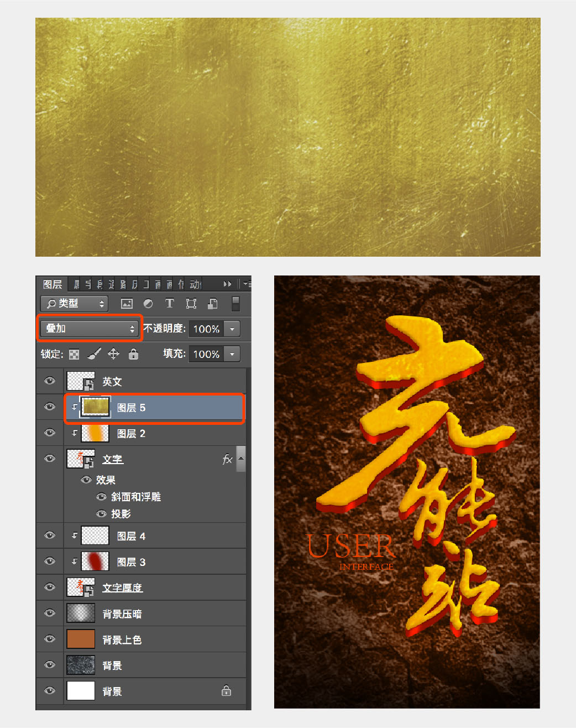Click the adjustment layers filter icon

pos(148,304)
